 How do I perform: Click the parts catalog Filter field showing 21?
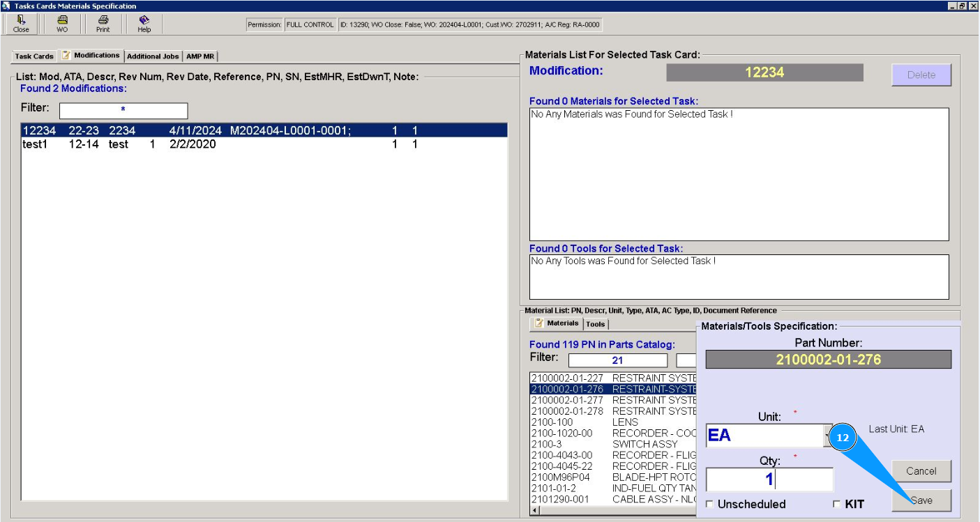click(x=617, y=360)
